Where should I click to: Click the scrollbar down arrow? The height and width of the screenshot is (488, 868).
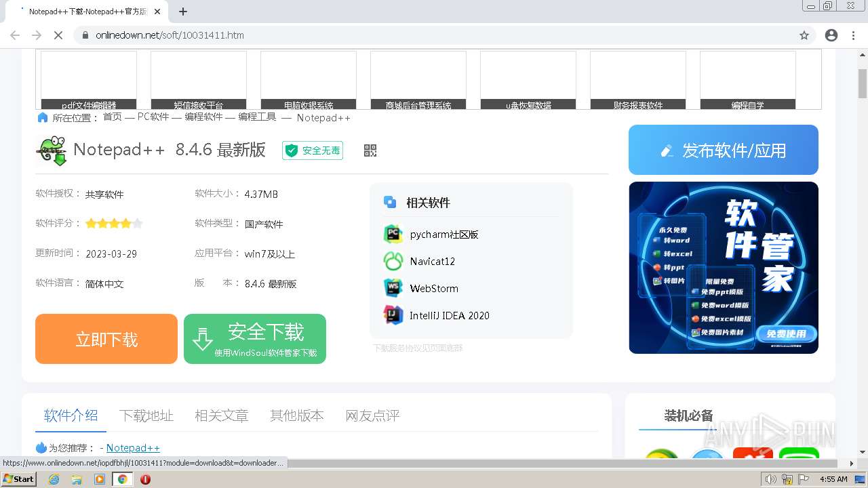[x=862, y=452]
